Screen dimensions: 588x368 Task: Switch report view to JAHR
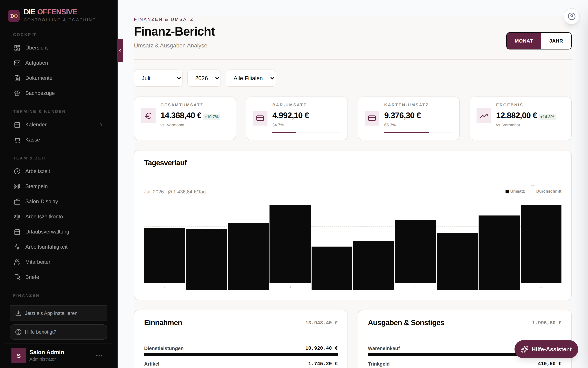(556, 41)
